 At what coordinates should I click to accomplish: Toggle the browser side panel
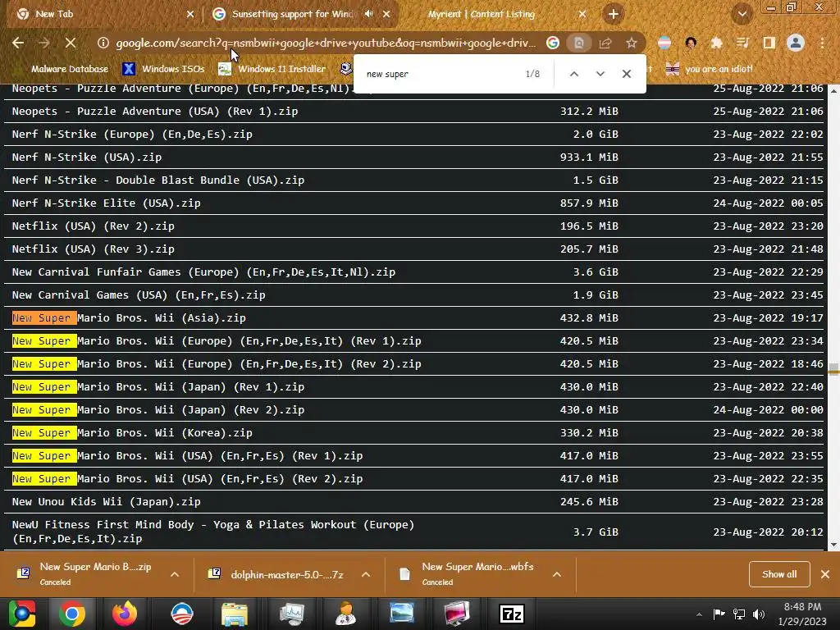click(769, 43)
